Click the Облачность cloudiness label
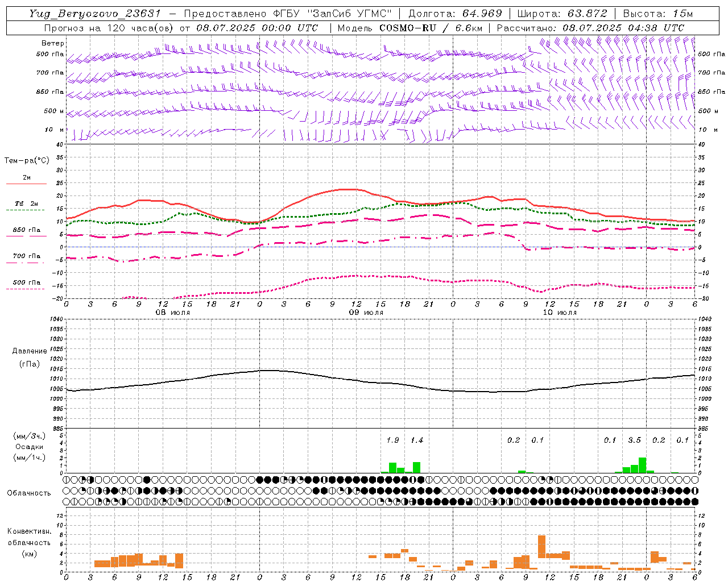The image size is (728, 582). click(x=29, y=493)
